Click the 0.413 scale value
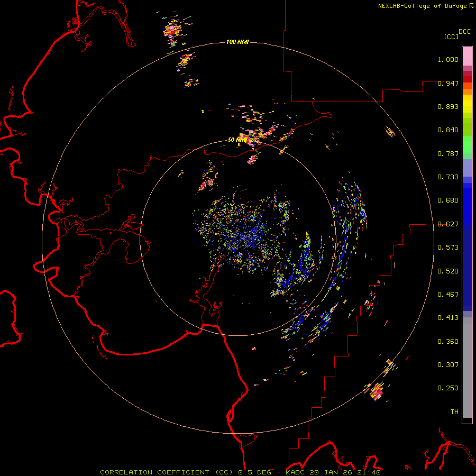Screen dimensions: 476x476 coord(448,318)
